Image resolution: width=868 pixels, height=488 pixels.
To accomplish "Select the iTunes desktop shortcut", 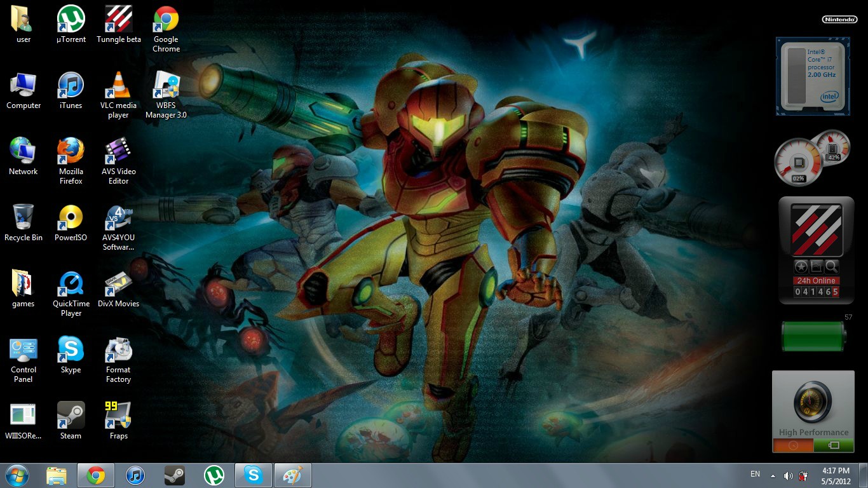I will coord(71,91).
